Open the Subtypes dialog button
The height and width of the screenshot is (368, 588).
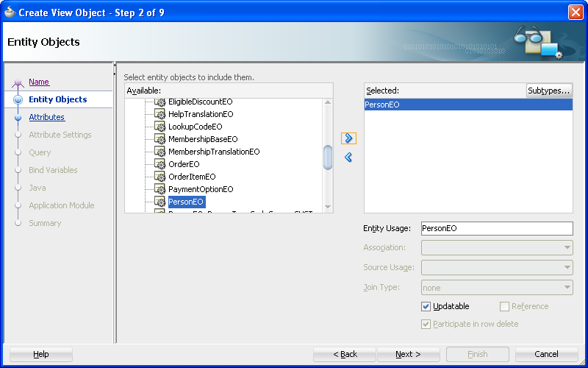(549, 91)
